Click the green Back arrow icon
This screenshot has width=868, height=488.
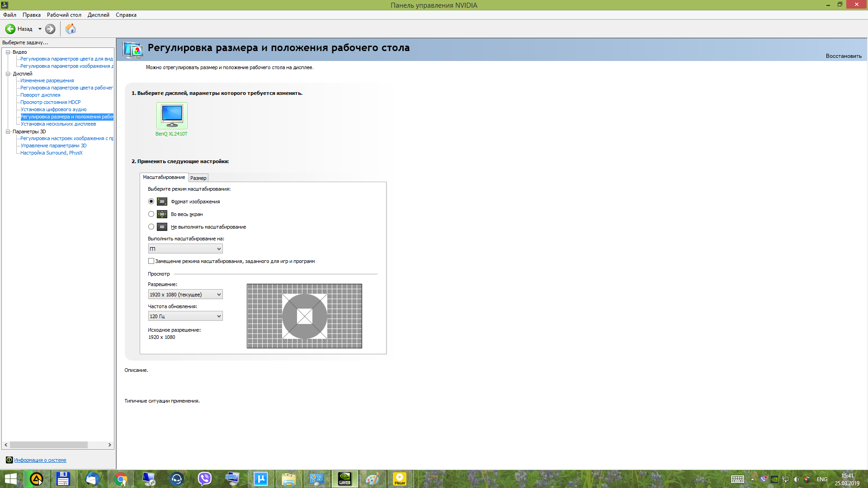[10, 29]
